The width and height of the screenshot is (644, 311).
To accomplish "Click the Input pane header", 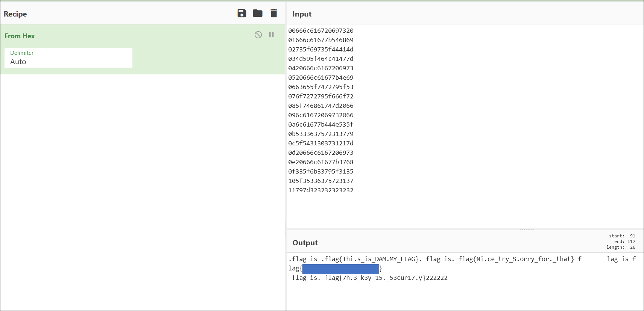I will [302, 14].
